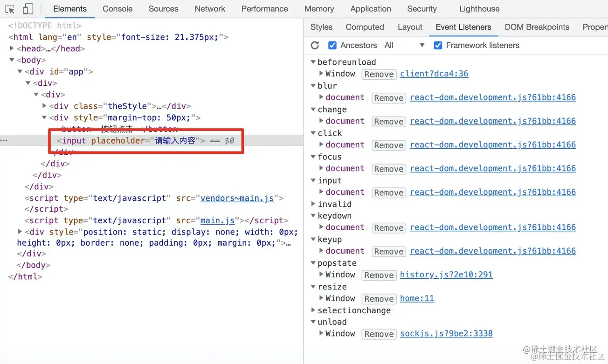The image size is (608, 364).
Task: Open the Layout pane
Action: [410, 27]
